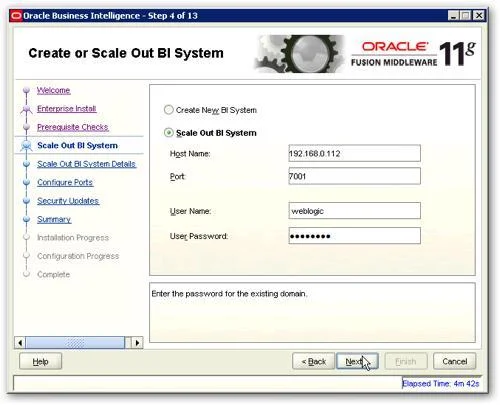Select Scale Out BI System radio button
Screen dimensions: 500x405
click(x=169, y=133)
